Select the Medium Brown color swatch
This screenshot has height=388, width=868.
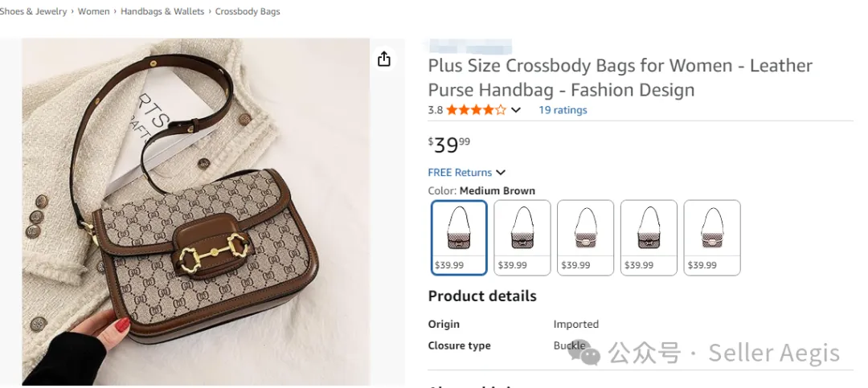click(459, 238)
